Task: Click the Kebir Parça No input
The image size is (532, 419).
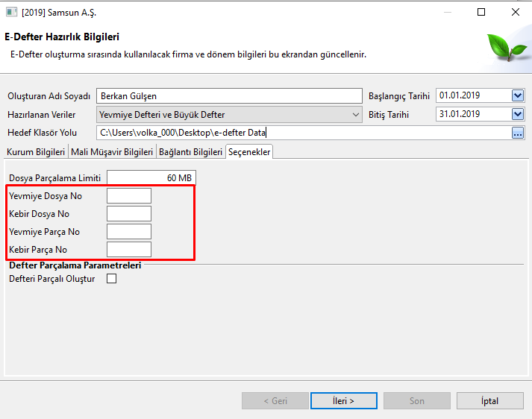Action: coord(129,250)
